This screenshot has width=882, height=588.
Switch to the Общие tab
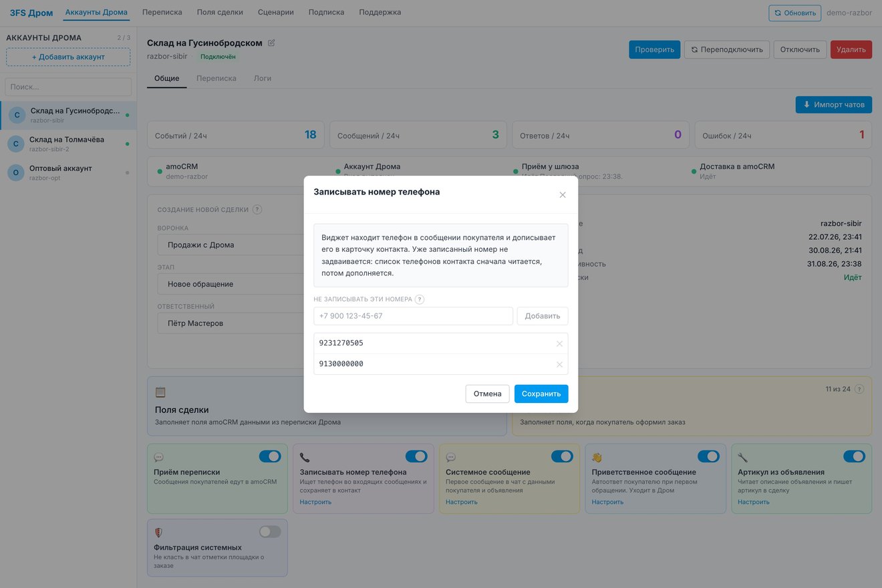(167, 78)
